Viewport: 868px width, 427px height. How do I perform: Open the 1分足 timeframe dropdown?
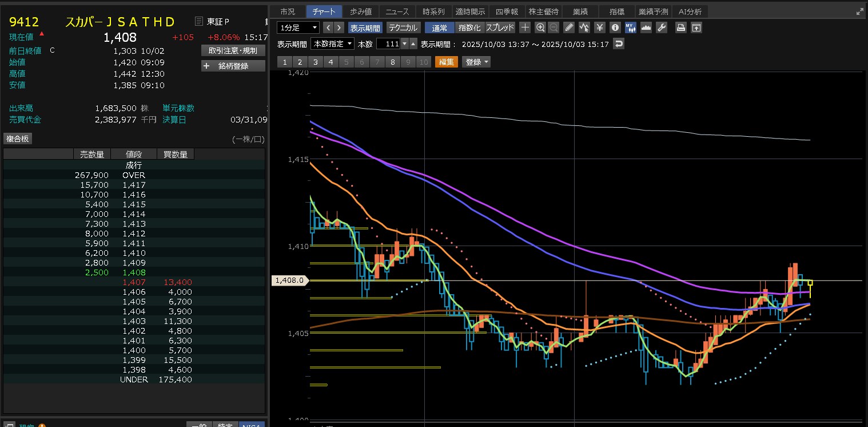(298, 27)
